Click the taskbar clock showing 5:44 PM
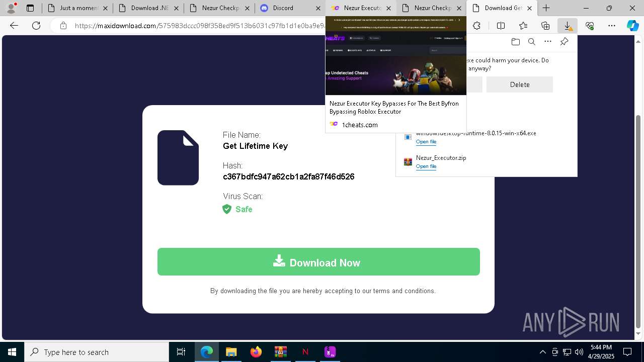 [x=601, y=352]
